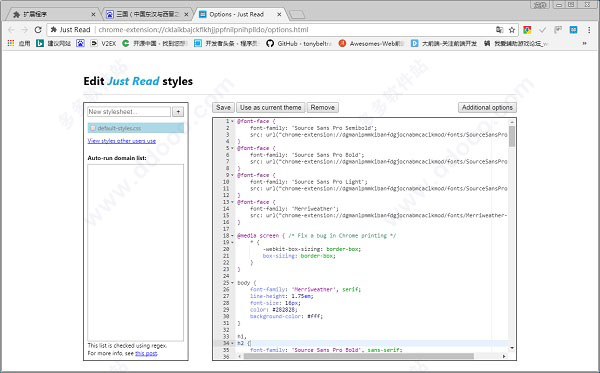
Task: Show hidden bookmarks via the » overflow arrow
Action: click(584, 43)
